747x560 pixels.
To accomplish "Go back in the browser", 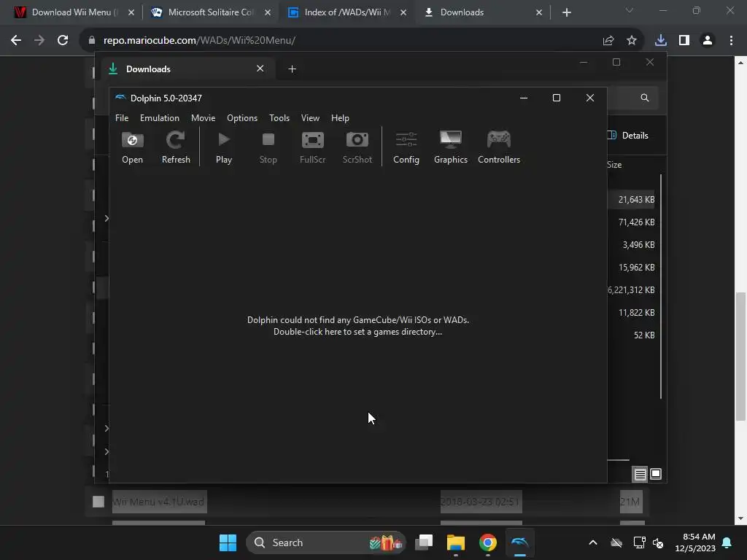I will click(x=16, y=41).
